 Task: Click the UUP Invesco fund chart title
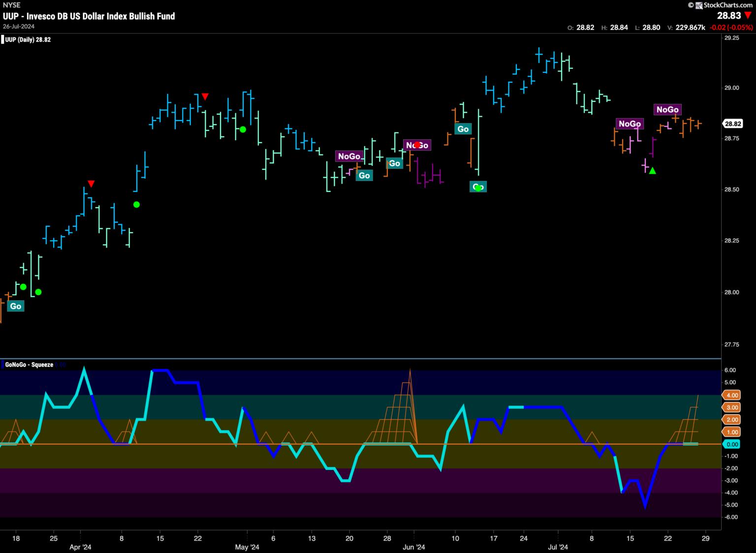(x=89, y=16)
